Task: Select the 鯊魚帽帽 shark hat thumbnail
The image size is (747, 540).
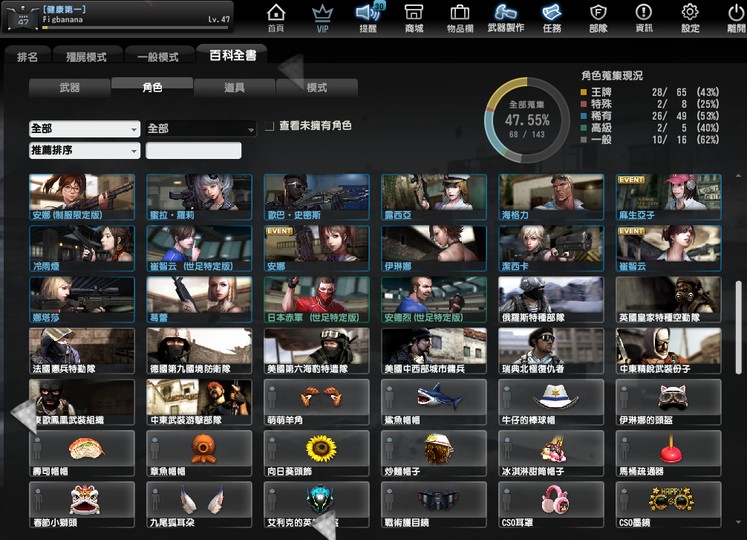Action: pos(434,402)
